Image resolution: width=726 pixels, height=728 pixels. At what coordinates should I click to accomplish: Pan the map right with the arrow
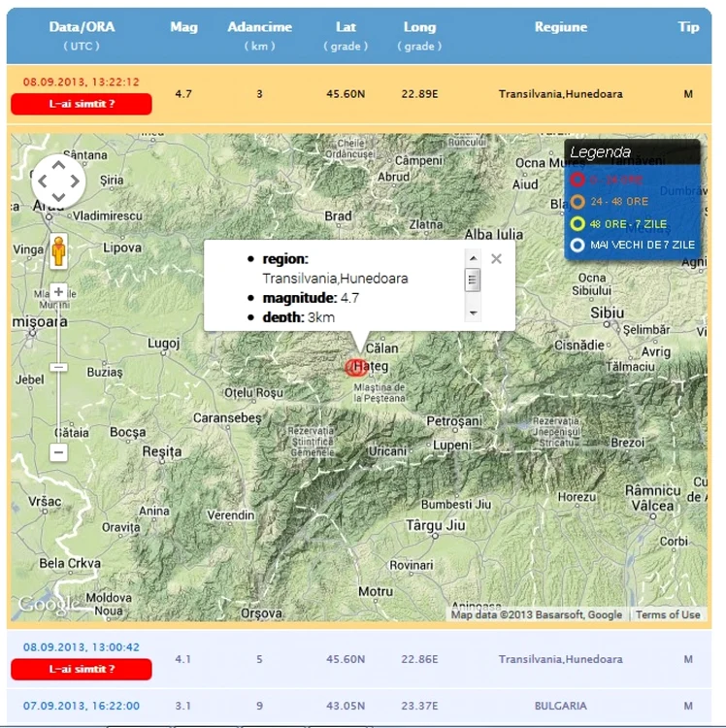pyautogui.click(x=75, y=182)
